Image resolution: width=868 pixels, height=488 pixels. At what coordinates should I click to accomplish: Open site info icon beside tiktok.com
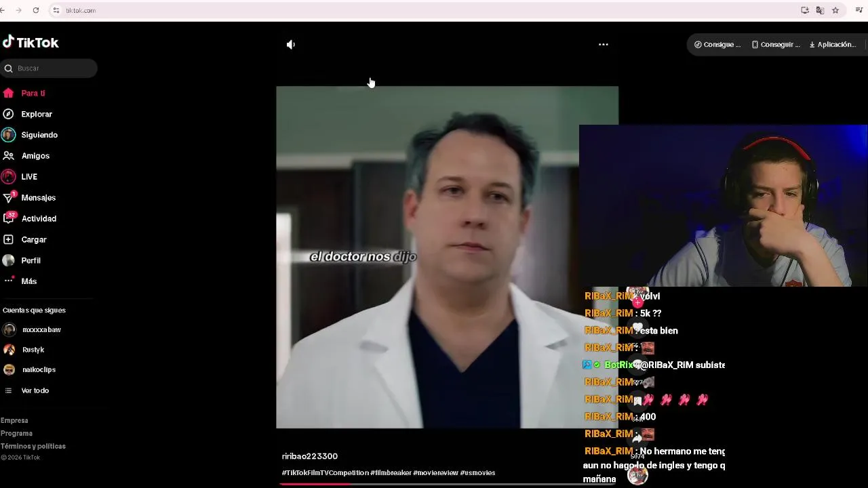(x=56, y=10)
